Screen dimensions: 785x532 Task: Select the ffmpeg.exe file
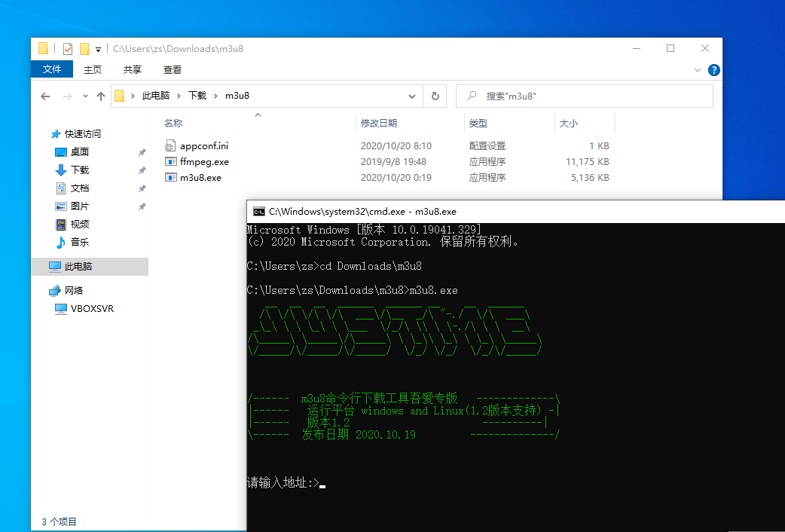[204, 162]
